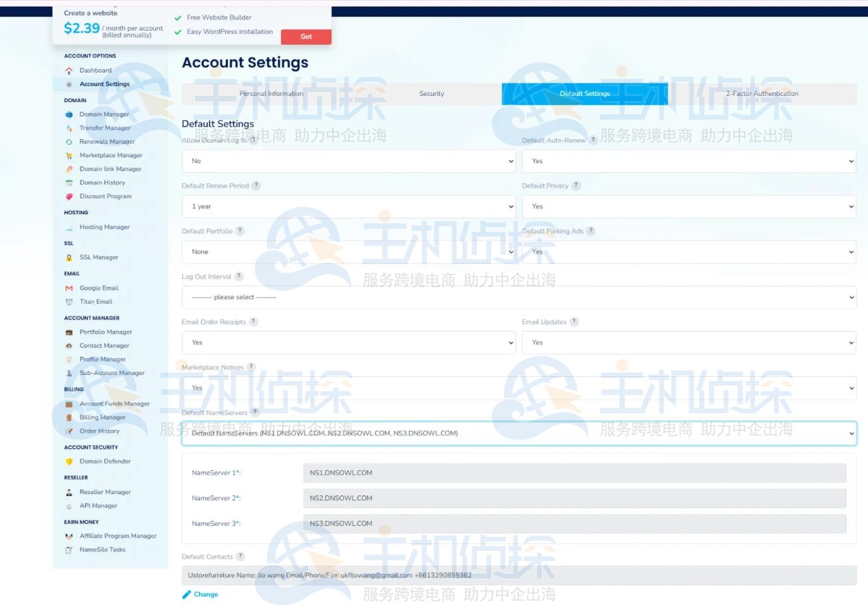Expand the Default NameServers selection dropdown
The image size is (868, 606).
[x=518, y=434]
